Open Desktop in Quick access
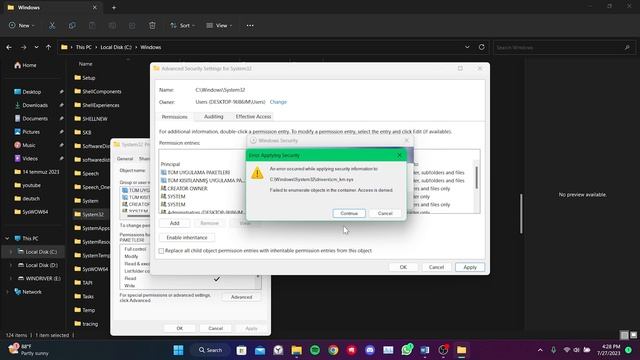The height and width of the screenshot is (360, 640). point(28,92)
